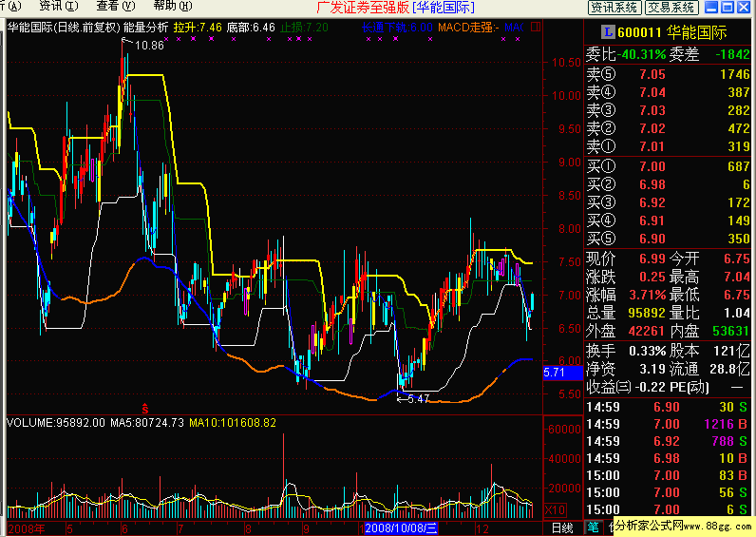Click the 长通下轨:6.00 indicator label
This screenshot has width=756, height=537.
[397, 28]
